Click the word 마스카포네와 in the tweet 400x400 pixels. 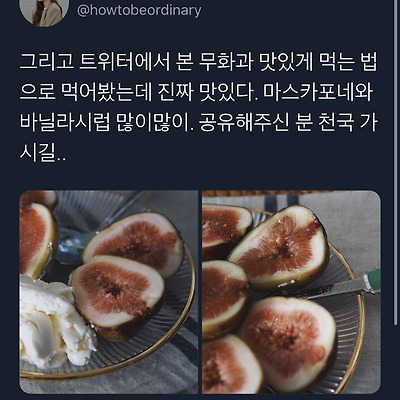(317, 93)
